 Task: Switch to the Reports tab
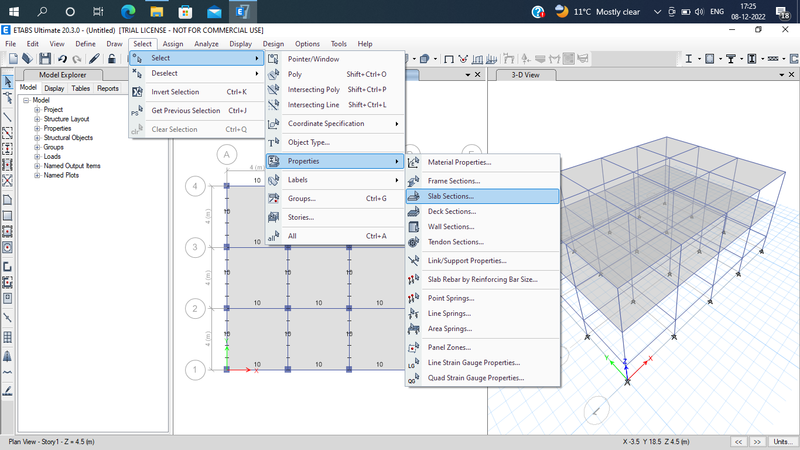click(108, 88)
